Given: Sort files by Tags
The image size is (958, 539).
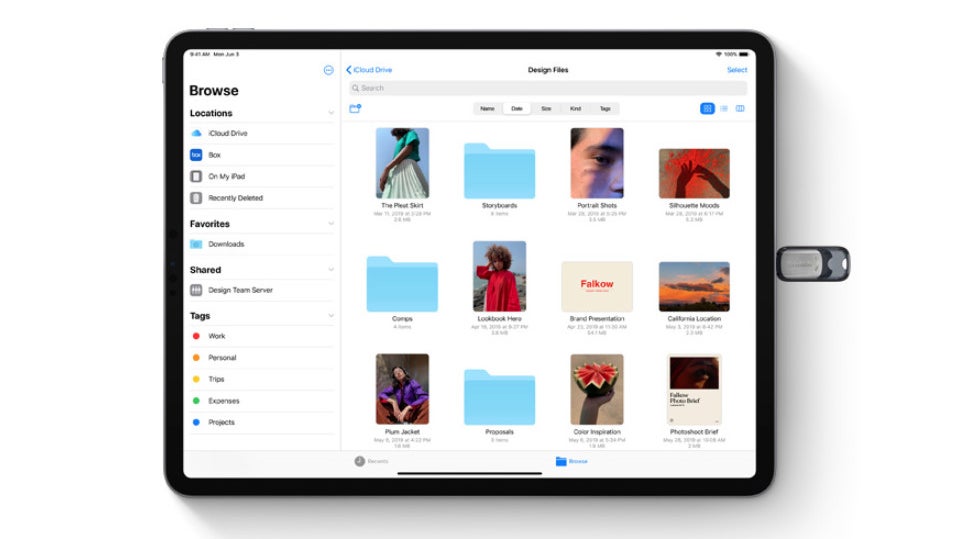Looking at the screenshot, I should [x=605, y=109].
